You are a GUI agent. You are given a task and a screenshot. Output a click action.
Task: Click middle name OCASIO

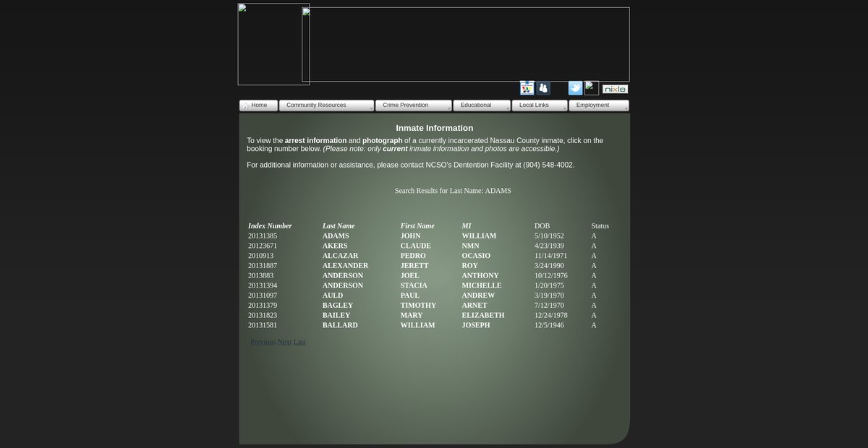[x=476, y=256]
